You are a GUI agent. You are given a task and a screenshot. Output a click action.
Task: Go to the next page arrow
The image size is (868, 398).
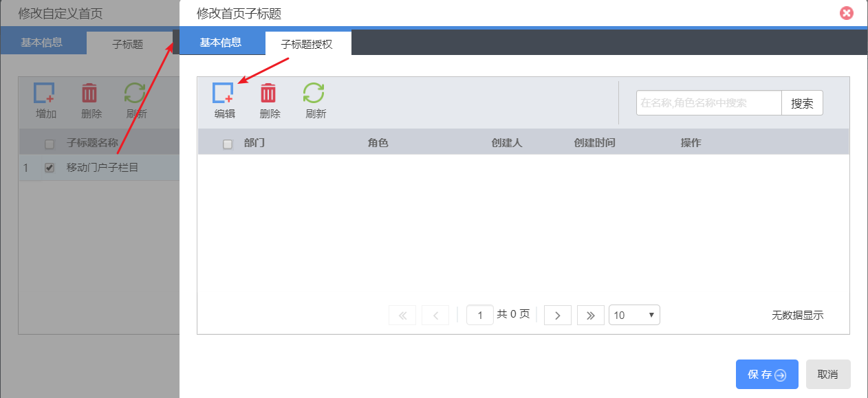coord(558,316)
